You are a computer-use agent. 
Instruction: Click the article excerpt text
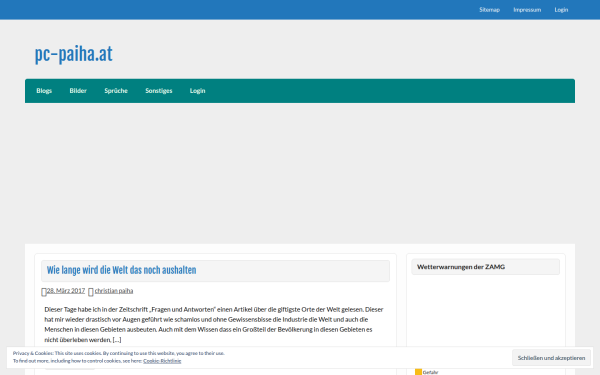[x=214, y=324]
